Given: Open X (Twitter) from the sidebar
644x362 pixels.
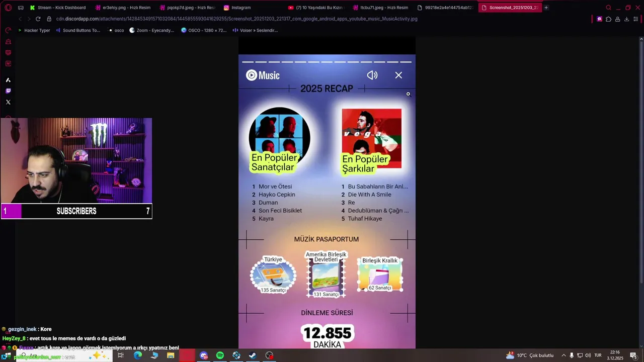Looking at the screenshot, I should (8, 102).
